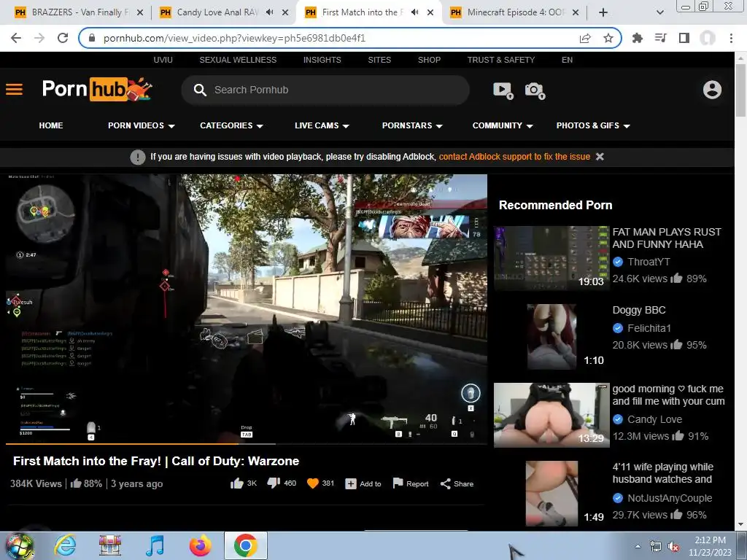Click contact Adblock support link

pyautogui.click(x=514, y=157)
